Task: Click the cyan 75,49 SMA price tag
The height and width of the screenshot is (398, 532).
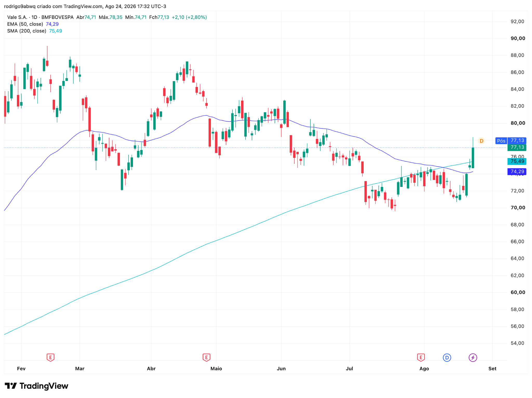Action: tap(517, 161)
